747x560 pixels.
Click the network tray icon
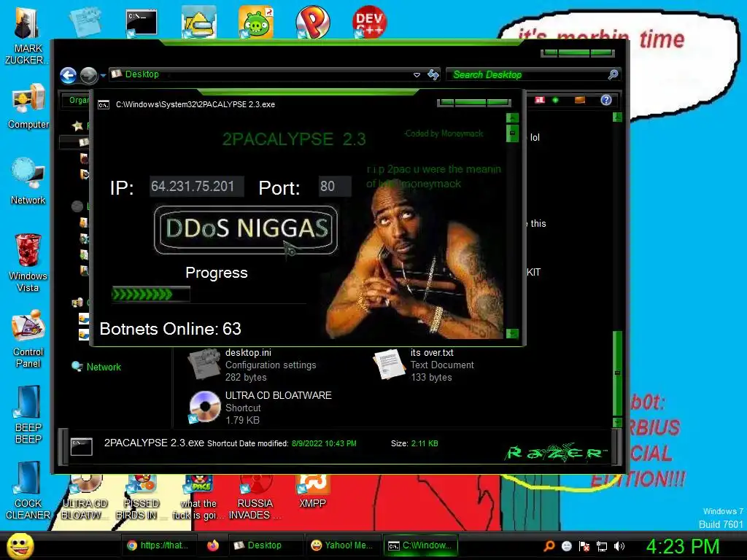[602, 546]
